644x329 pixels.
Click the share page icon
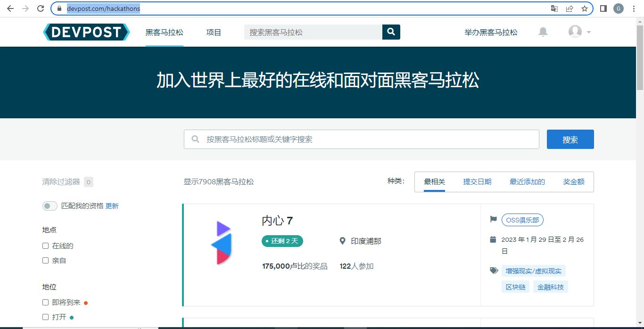pyautogui.click(x=570, y=8)
